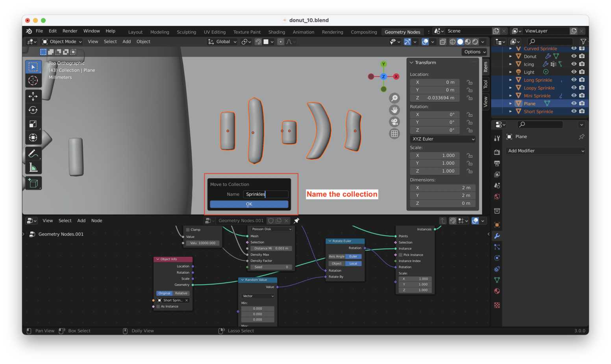Open the Object Mode dropdown

click(62, 42)
